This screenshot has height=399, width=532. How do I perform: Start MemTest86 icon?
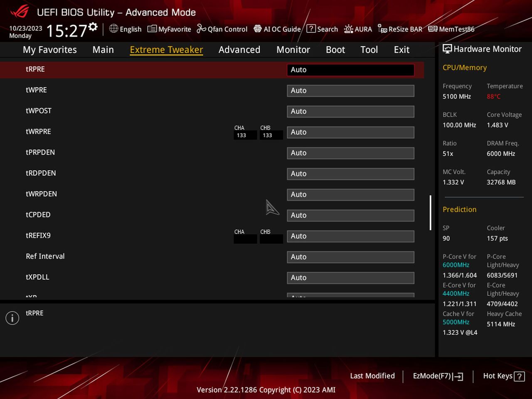(433, 29)
